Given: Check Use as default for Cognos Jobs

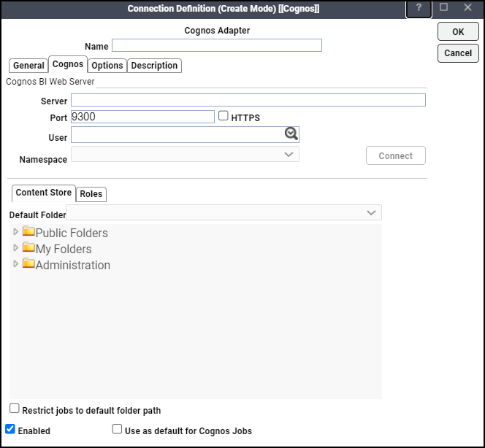Looking at the screenshot, I should (117, 429).
